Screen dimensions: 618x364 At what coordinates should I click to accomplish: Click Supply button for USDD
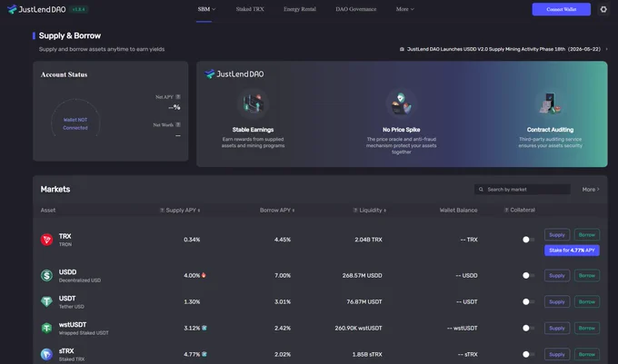557,275
